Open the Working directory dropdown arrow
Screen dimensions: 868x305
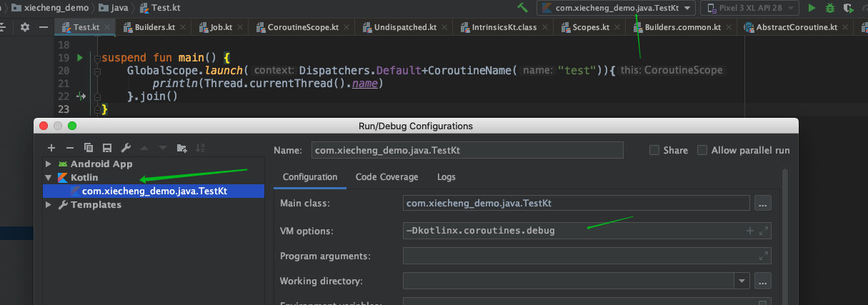743,281
